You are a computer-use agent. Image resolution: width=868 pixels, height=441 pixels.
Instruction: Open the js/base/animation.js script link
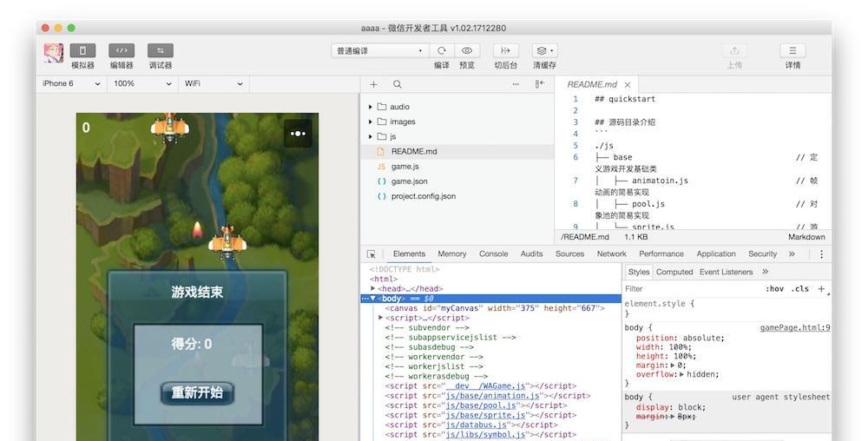493,396
